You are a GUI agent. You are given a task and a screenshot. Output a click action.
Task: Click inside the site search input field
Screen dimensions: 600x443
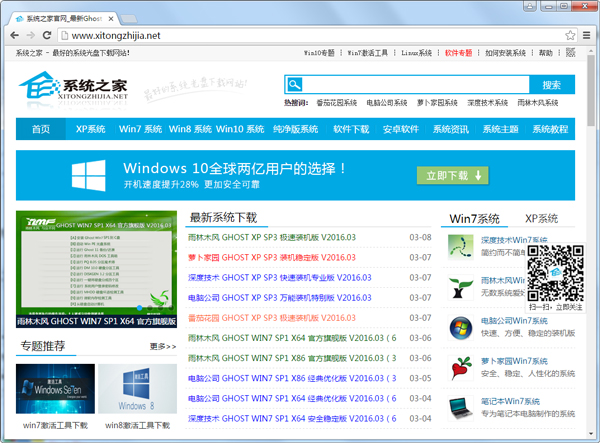(x=416, y=85)
